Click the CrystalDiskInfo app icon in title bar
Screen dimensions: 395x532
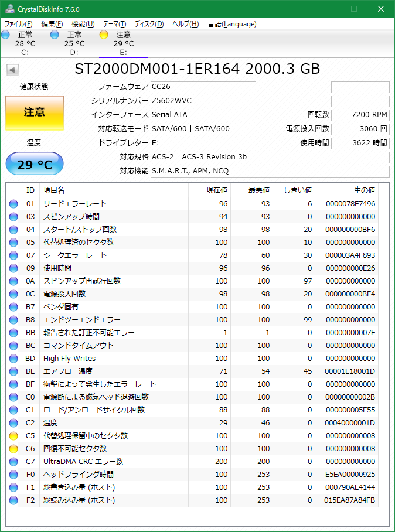(8, 9)
